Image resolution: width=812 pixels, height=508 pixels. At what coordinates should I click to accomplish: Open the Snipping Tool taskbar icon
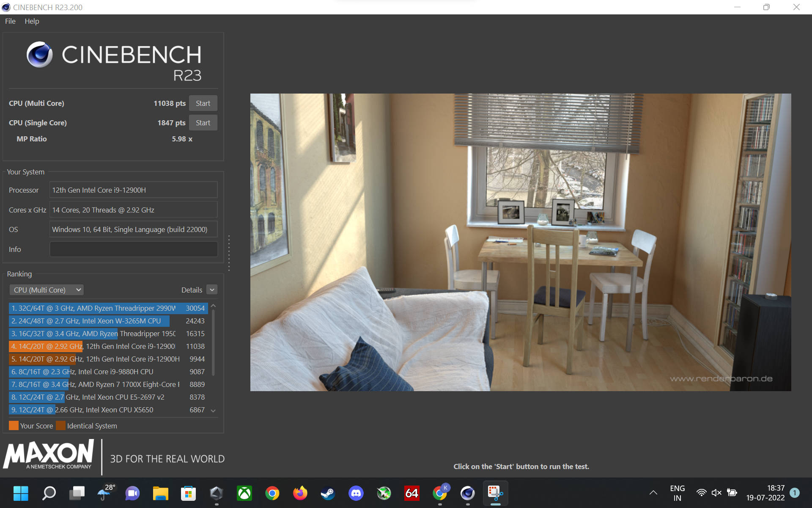tap(495, 493)
